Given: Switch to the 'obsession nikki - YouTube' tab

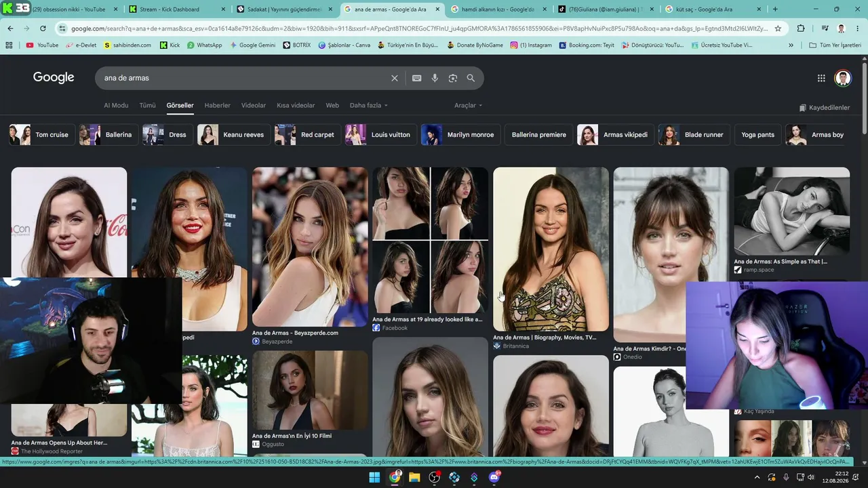Looking at the screenshot, I should click(68, 9).
